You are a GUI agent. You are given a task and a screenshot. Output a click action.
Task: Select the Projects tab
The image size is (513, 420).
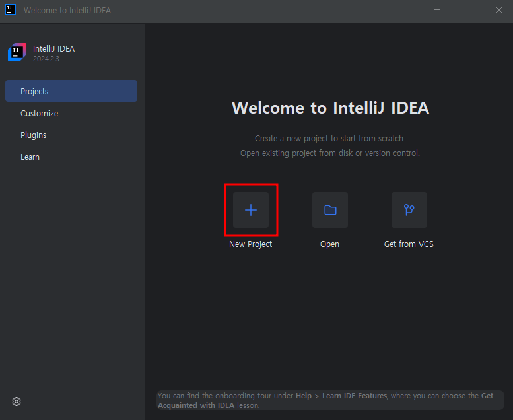[x=71, y=91]
